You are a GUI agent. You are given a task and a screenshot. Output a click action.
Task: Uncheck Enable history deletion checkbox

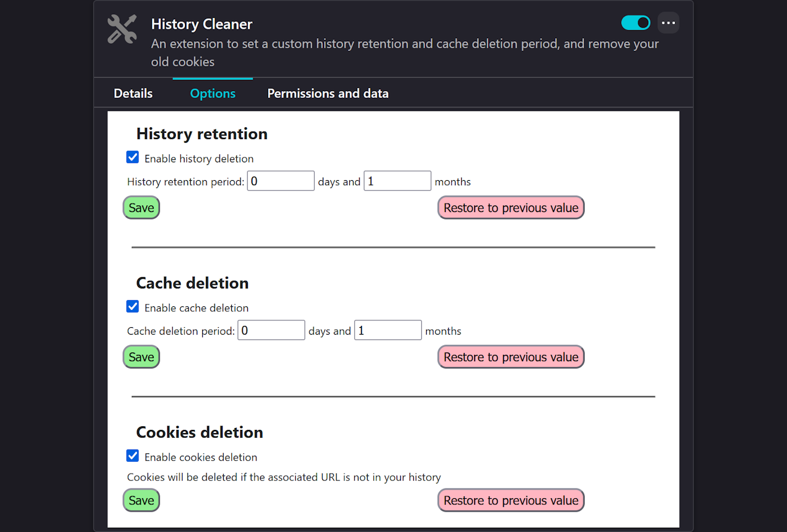(132, 157)
